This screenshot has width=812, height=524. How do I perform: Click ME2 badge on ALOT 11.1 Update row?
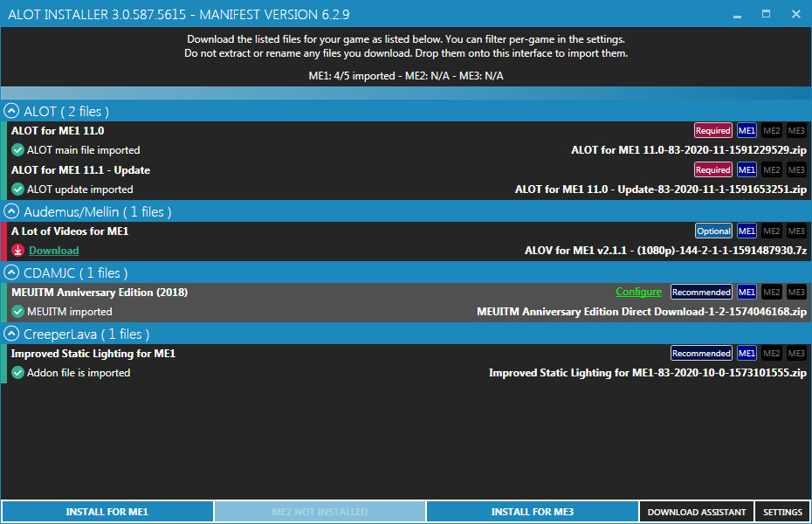[772, 169]
